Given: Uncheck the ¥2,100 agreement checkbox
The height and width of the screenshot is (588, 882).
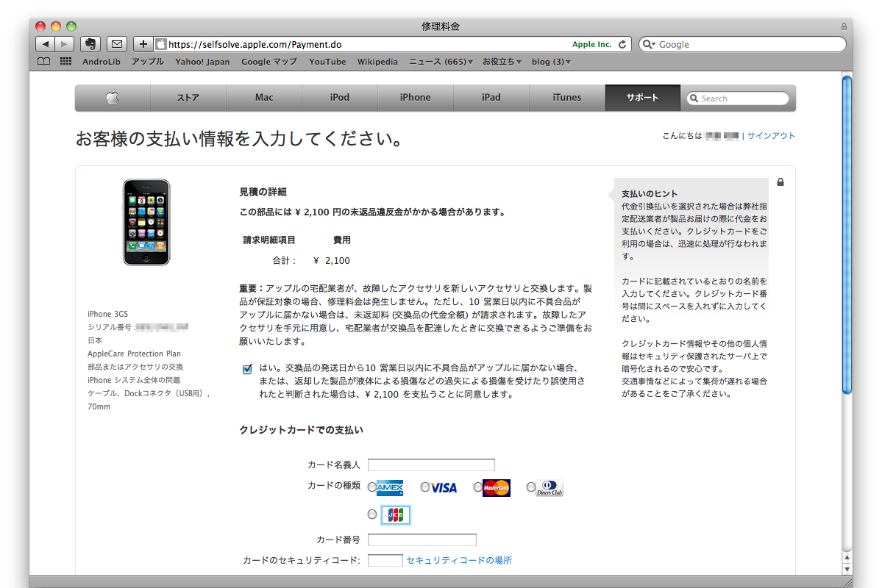Looking at the screenshot, I should click(x=247, y=369).
